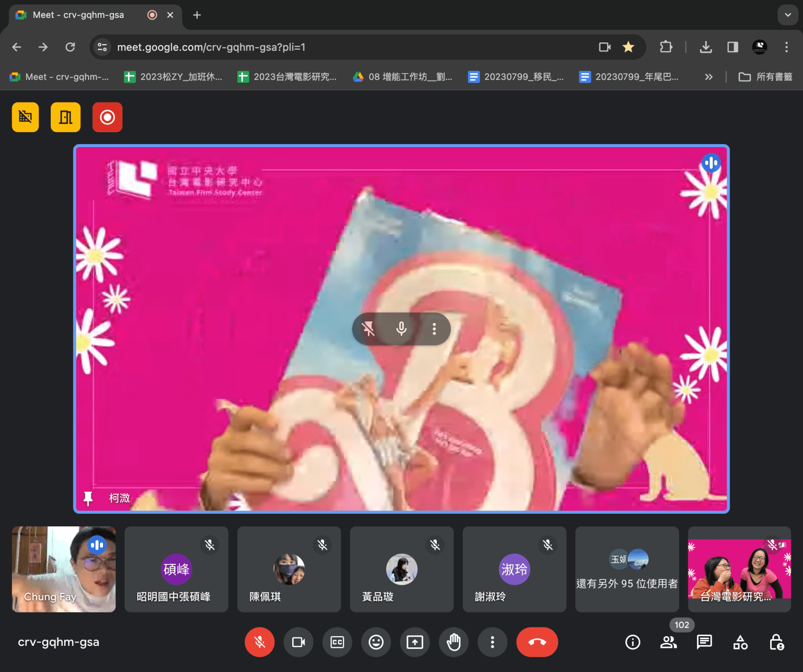This screenshot has width=803, height=672.
Task: Open more options in bottom call bar
Action: click(492, 642)
